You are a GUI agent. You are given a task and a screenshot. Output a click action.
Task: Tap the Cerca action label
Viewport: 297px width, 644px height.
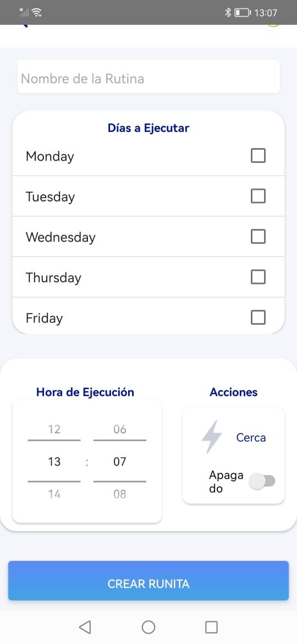point(251,438)
